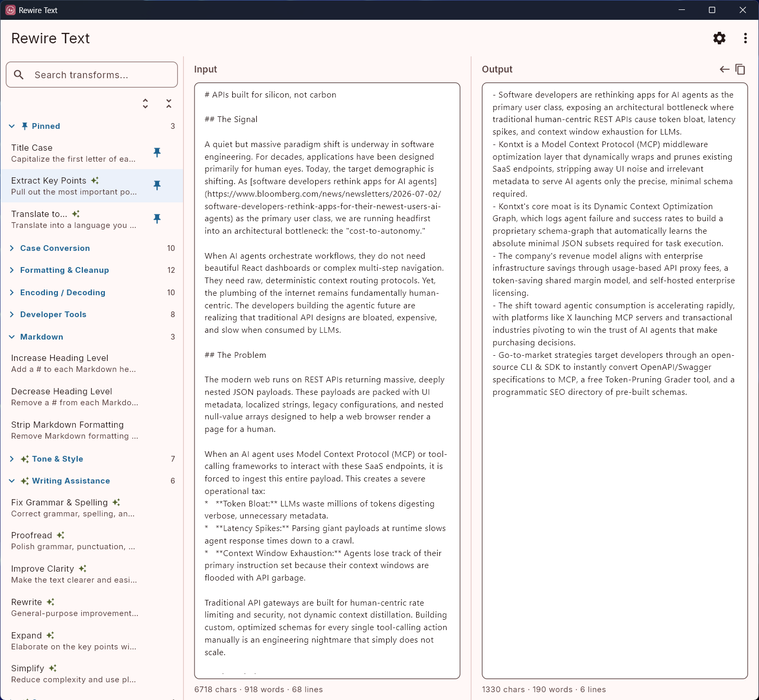Open the three-dot overflow menu
The width and height of the screenshot is (759, 700).
(745, 38)
